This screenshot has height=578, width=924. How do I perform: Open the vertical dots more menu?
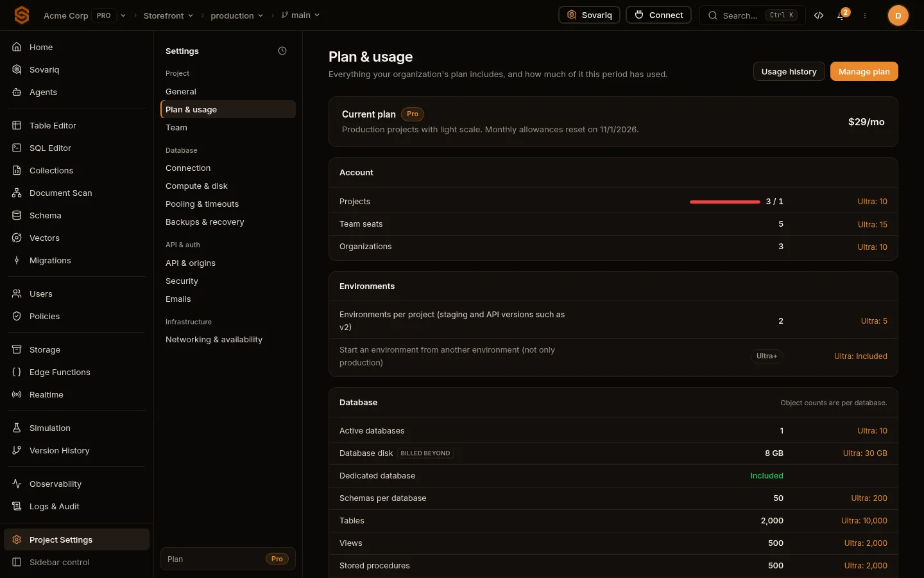coord(865,15)
